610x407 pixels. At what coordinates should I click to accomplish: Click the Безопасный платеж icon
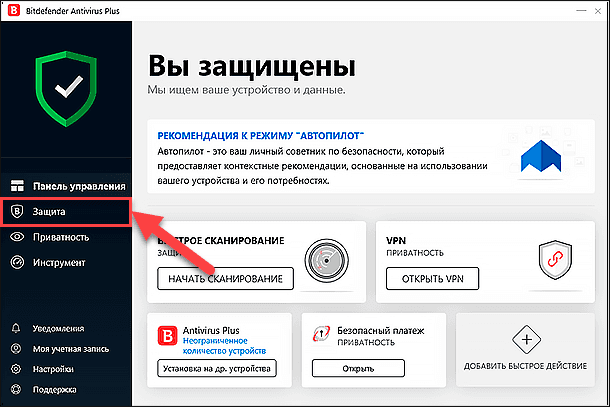click(x=321, y=334)
